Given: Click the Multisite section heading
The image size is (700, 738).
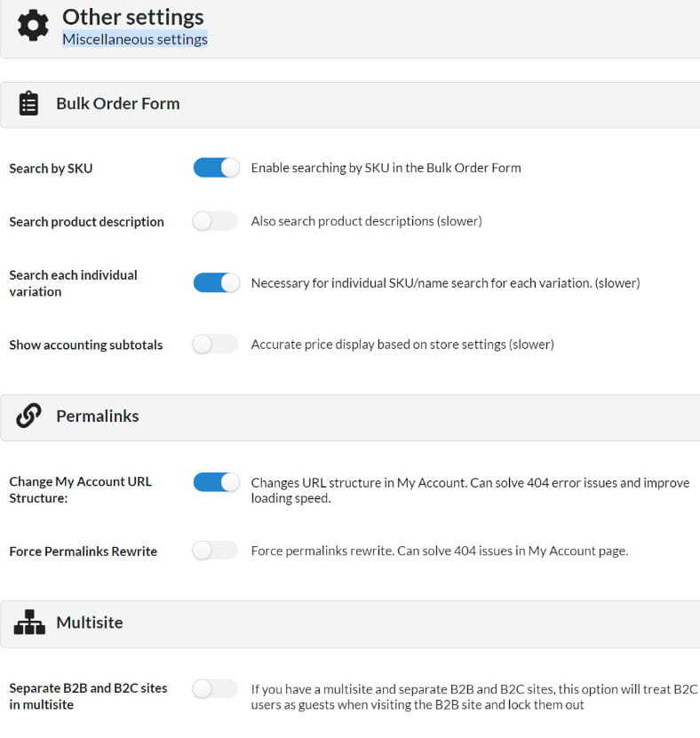Looking at the screenshot, I should [x=89, y=623].
